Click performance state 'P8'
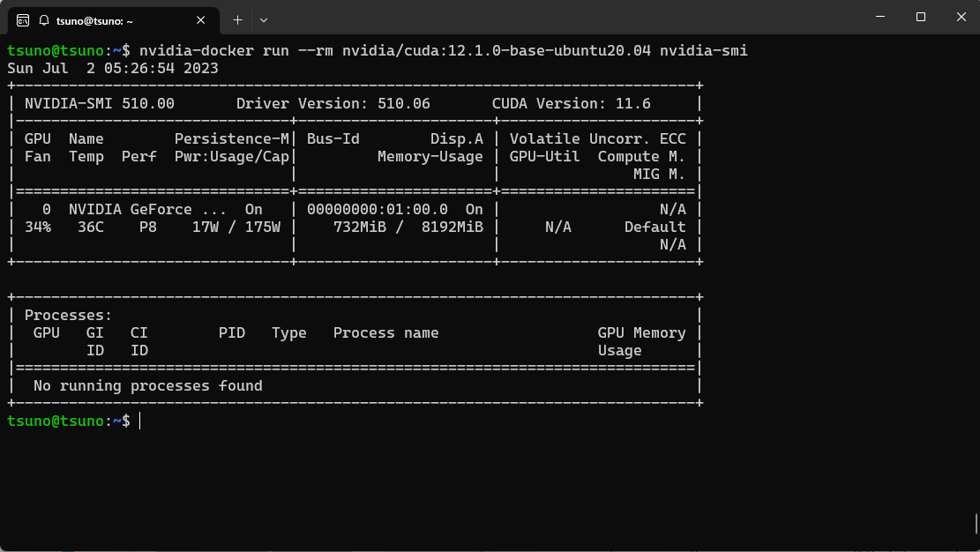The height and width of the screenshot is (552, 980). [x=147, y=227]
